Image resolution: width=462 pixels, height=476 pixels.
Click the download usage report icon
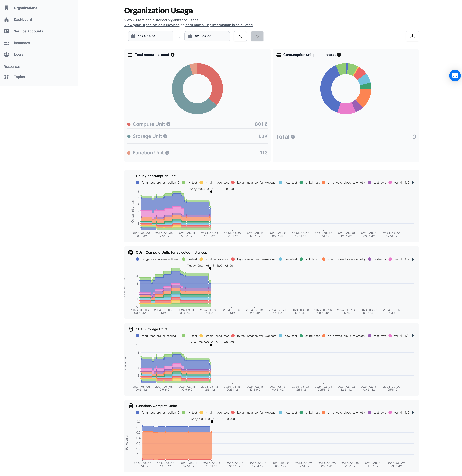tap(412, 36)
